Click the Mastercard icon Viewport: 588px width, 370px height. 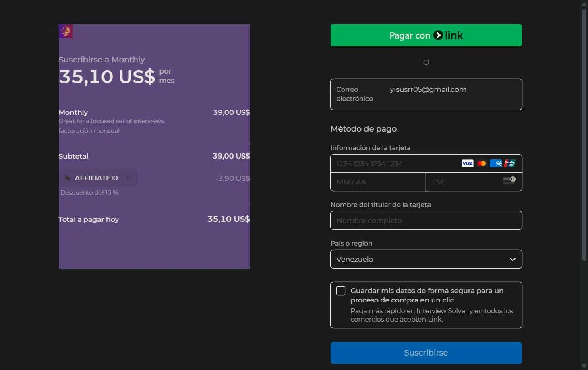(481, 163)
